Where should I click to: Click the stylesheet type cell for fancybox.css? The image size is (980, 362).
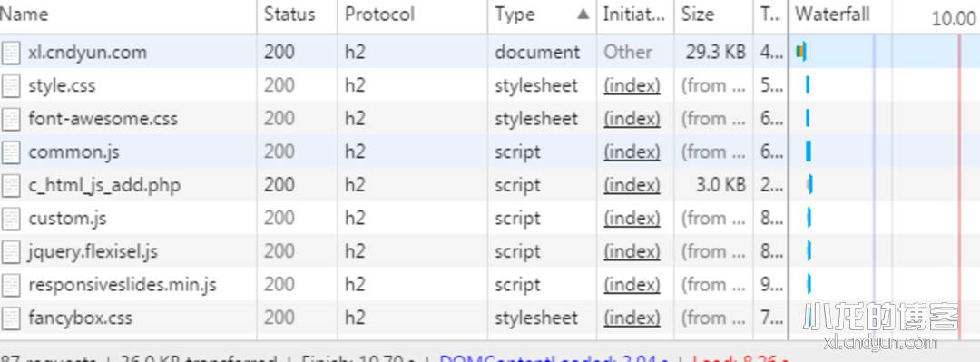[536, 318]
